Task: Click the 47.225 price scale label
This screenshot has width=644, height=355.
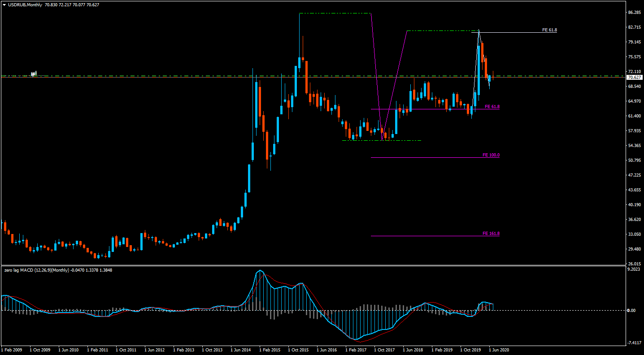Action: coord(634,175)
